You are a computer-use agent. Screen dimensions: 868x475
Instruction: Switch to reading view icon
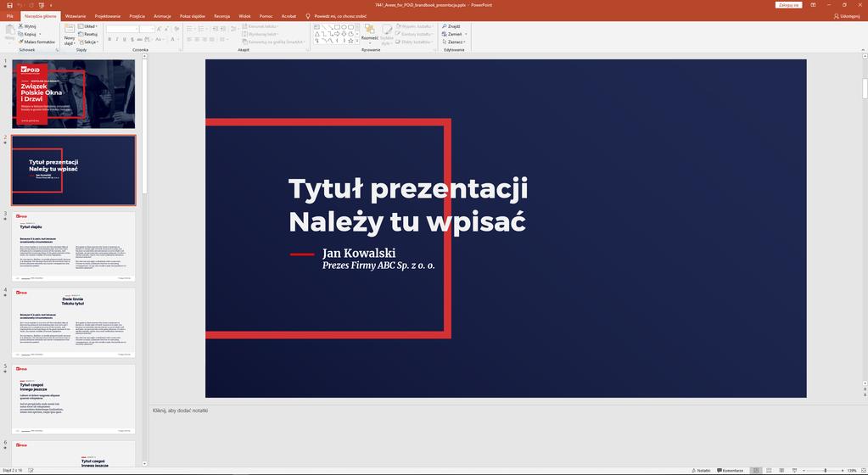point(781,471)
